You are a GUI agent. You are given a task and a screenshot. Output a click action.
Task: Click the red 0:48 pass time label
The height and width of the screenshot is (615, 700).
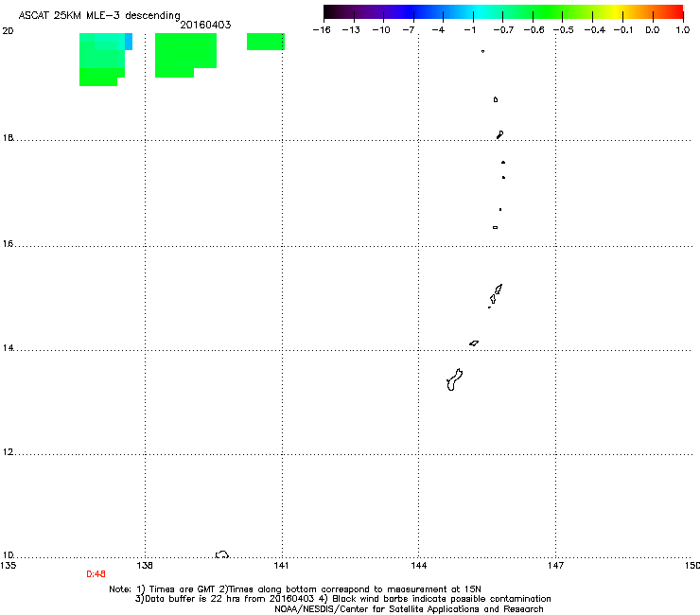(96, 574)
